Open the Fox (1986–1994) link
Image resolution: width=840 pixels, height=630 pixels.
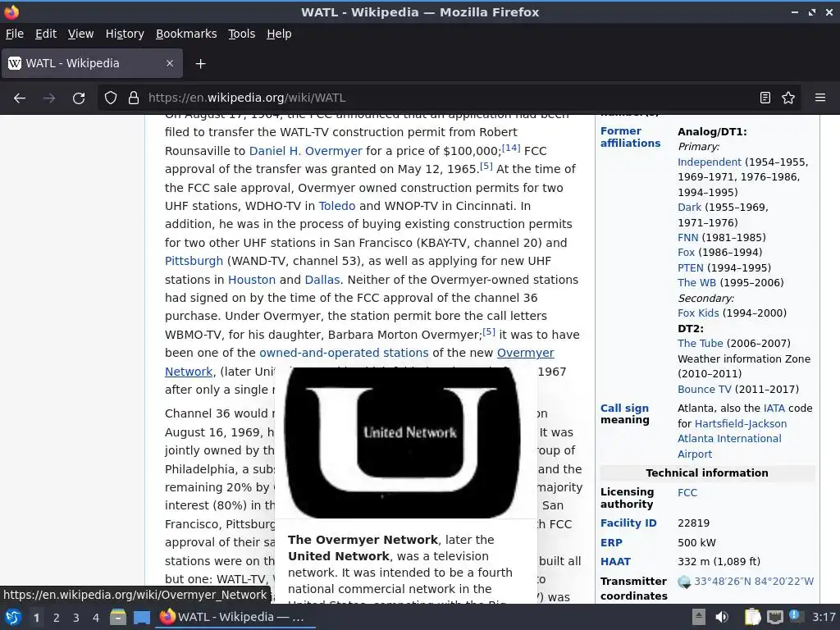(x=687, y=253)
